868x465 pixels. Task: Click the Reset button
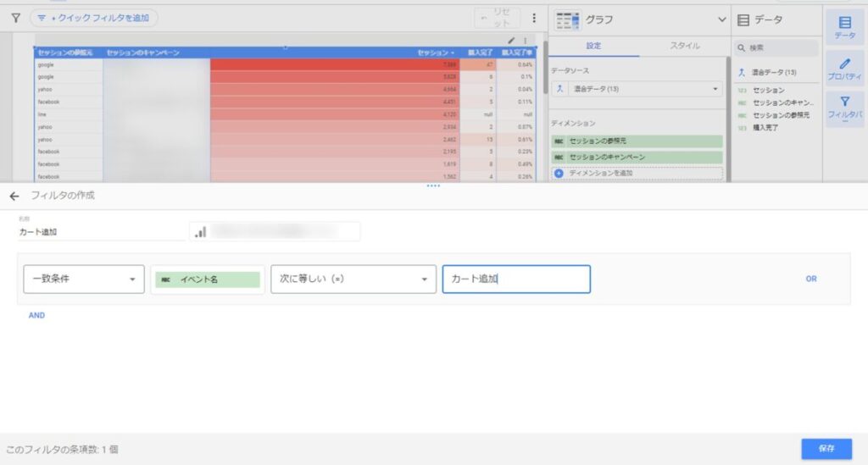point(497,19)
